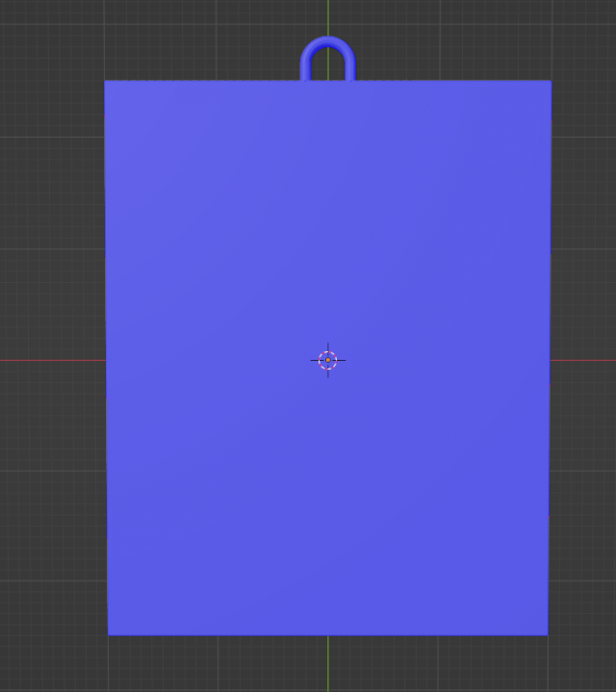Click the midpoint of the plate's left edge
616x692 pixels.
107,358
